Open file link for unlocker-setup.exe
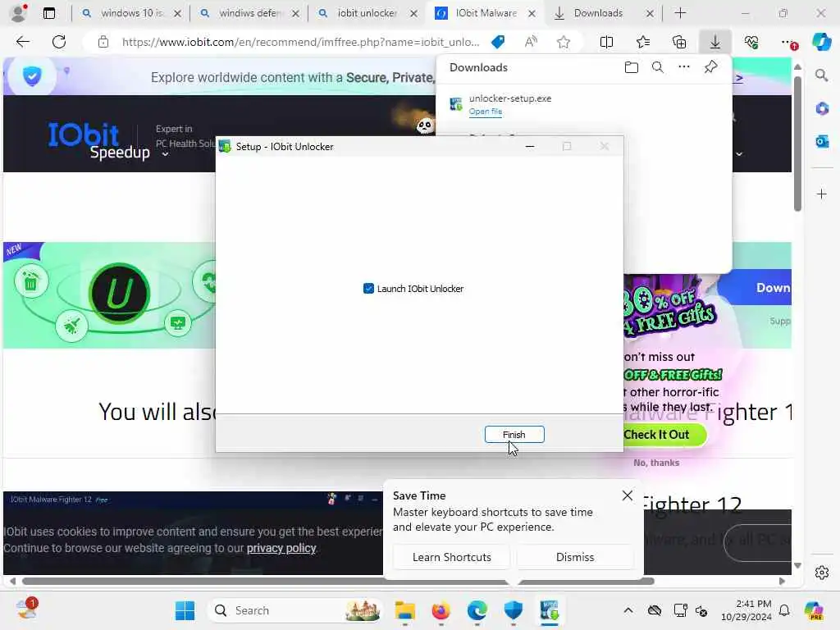 486,112
